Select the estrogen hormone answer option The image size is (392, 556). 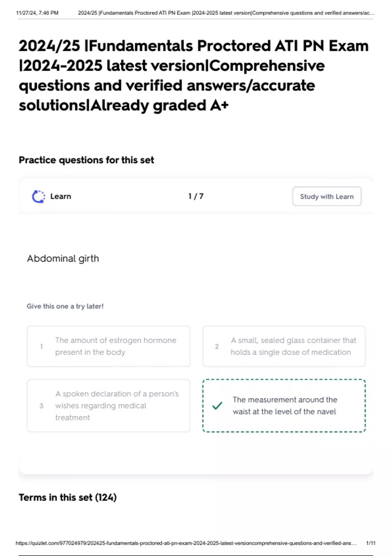pos(116,346)
